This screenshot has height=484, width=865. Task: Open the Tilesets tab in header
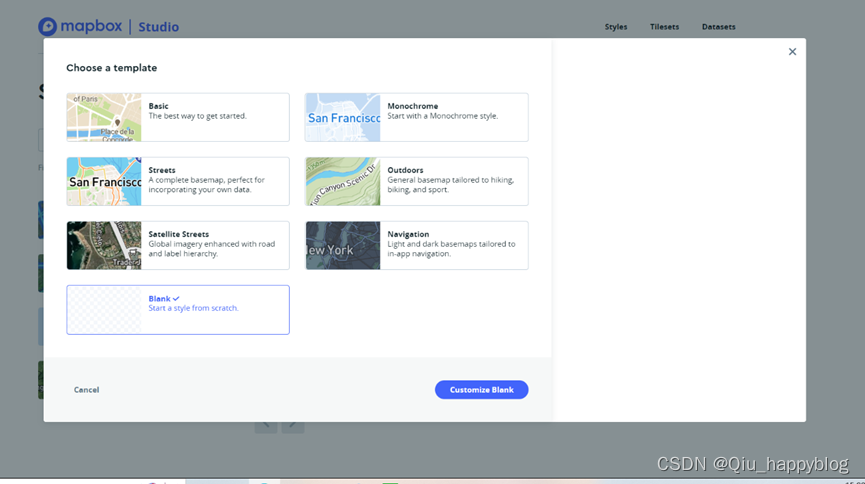(664, 26)
